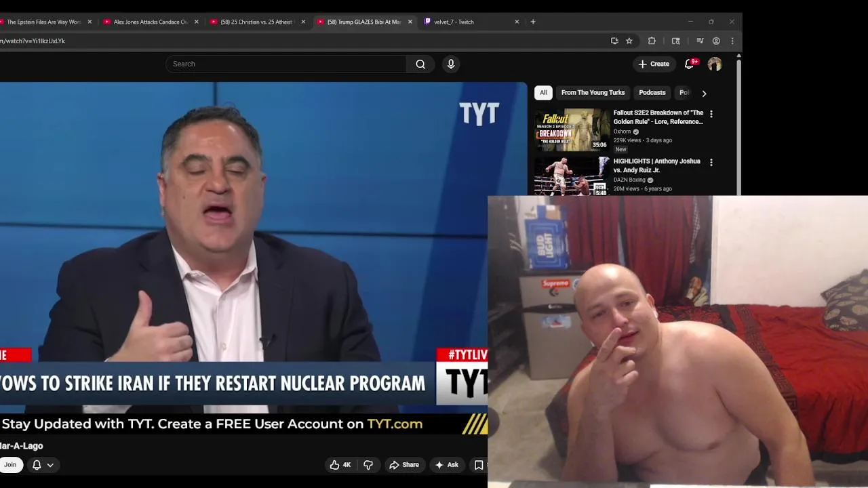
Task: Dislike the video with thumbs down
Action: (368, 465)
